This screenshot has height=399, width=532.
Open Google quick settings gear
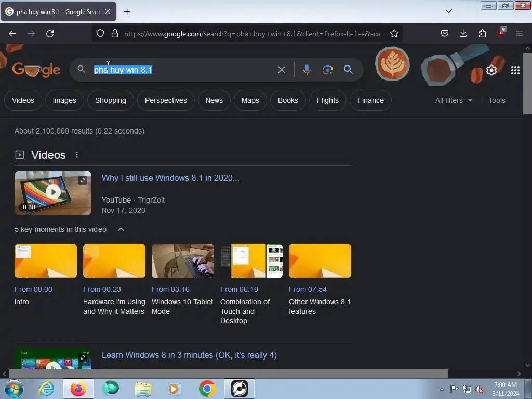click(x=491, y=70)
